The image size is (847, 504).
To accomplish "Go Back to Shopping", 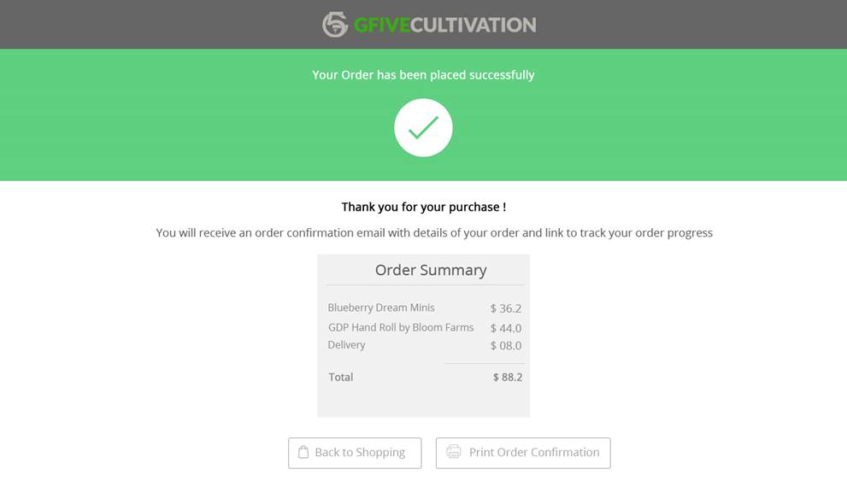I will pyautogui.click(x=355, y=453).
